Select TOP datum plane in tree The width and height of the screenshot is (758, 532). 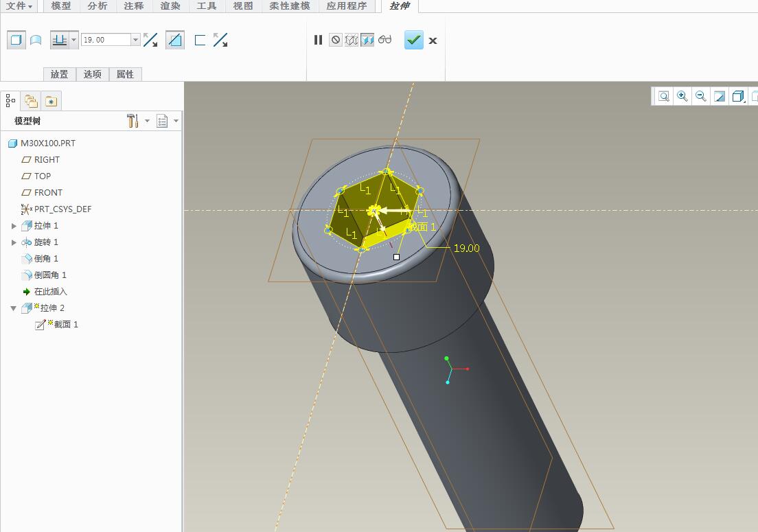[36, 176]
